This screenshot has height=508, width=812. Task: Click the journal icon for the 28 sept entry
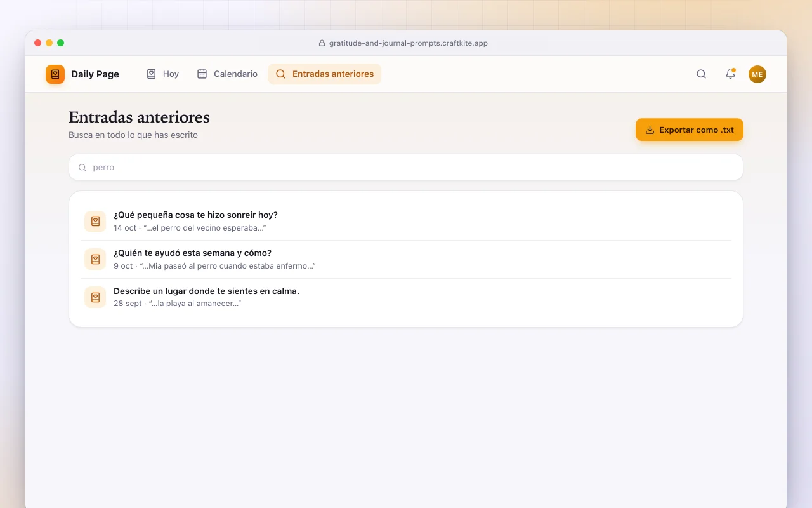pos(95,298)
